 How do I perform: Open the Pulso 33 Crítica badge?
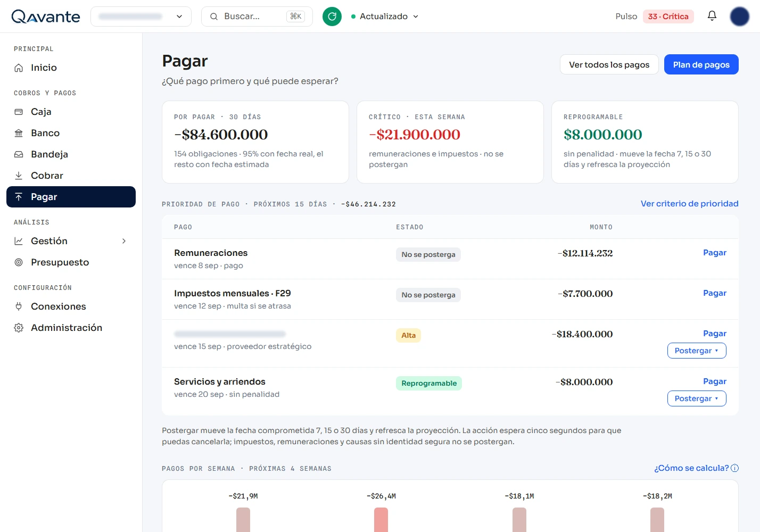(668, 16)
